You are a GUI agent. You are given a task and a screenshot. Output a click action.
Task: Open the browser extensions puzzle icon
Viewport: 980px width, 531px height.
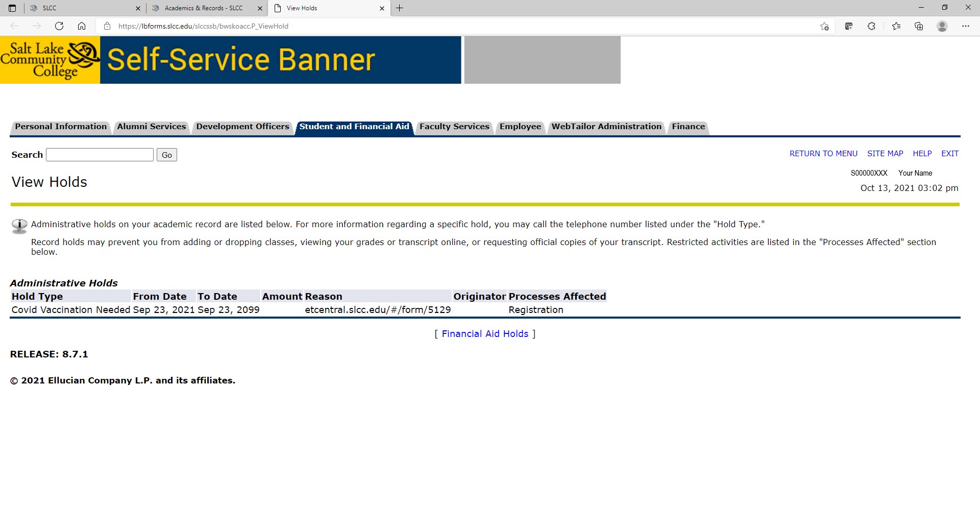(871, 26)
